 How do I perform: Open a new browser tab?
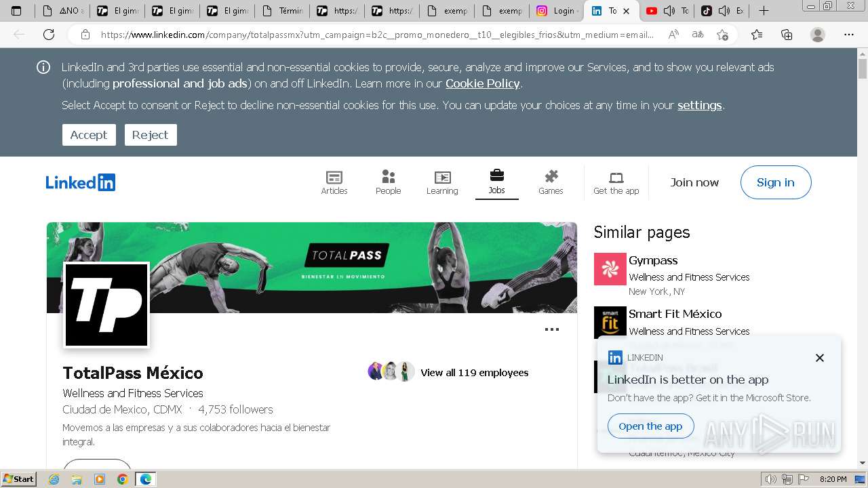point(764,10)
